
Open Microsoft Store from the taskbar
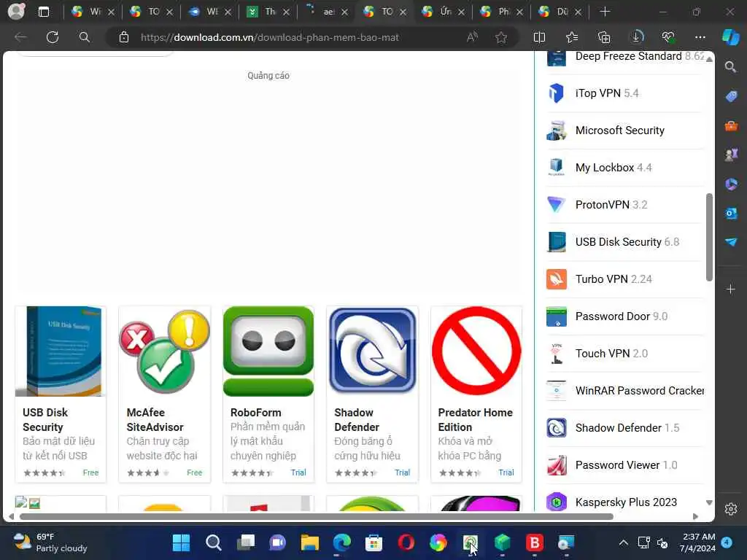[374, 542]
